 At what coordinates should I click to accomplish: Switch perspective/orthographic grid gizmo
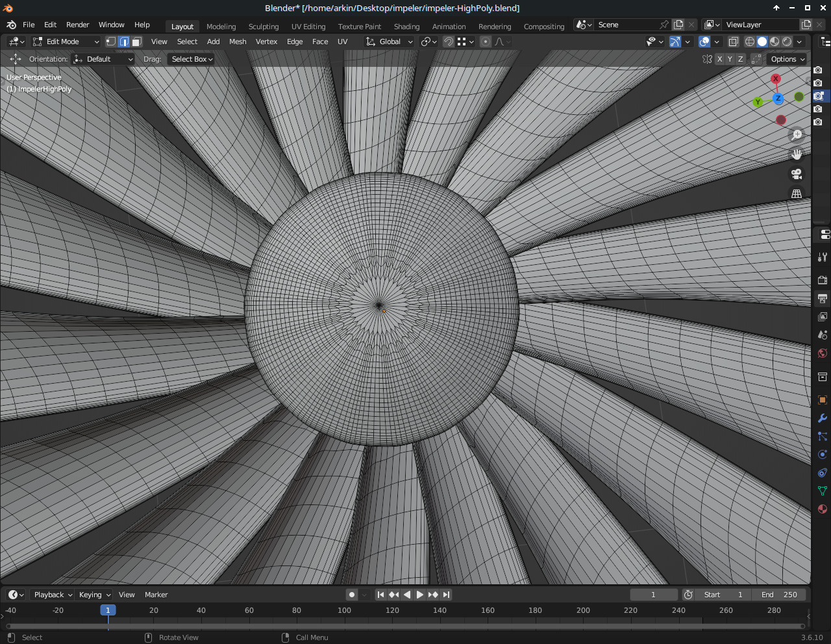coord(797,193)
